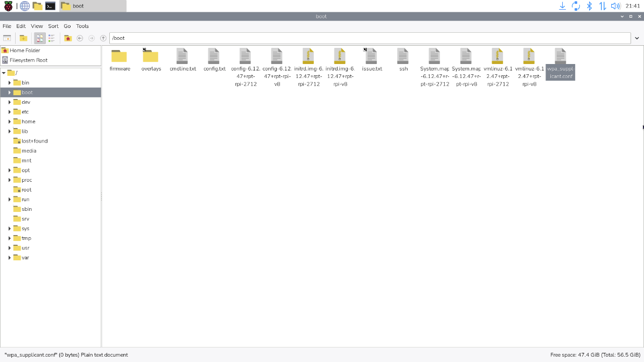Click the New Window toolbar icon

7,38
